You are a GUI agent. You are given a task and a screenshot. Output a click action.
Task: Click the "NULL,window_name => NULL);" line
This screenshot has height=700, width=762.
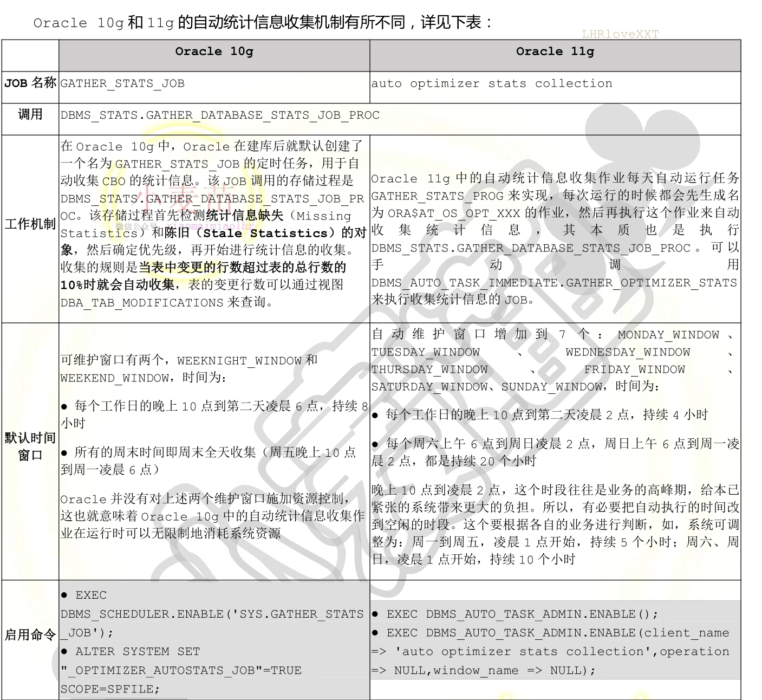click(494, 670)
